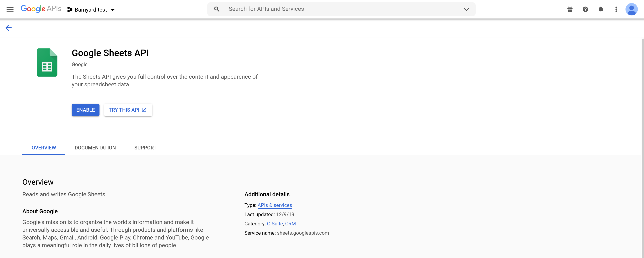
Task: Open the user account avatar
Action: 631,9
